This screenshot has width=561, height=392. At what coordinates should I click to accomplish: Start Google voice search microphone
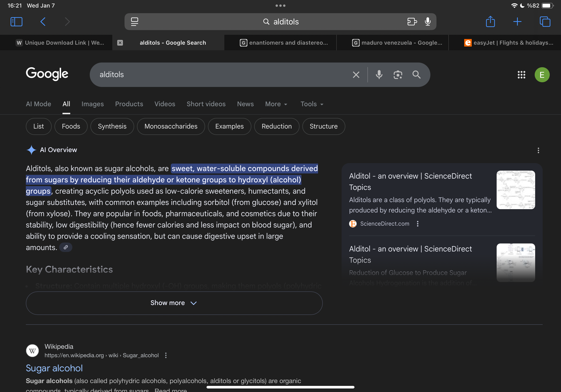pos(379,74)
